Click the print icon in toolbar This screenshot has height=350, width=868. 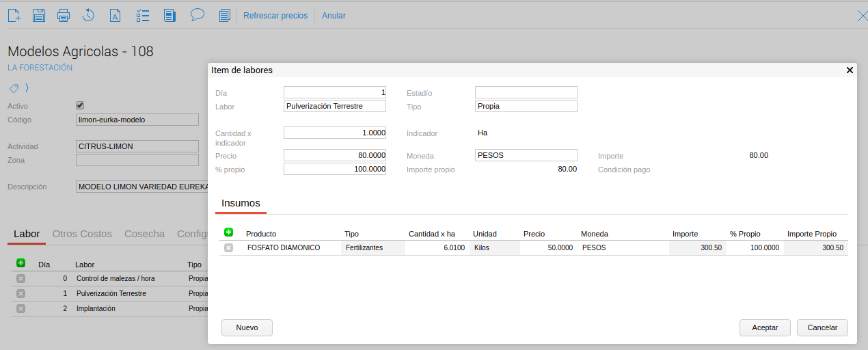pos(64,15)
